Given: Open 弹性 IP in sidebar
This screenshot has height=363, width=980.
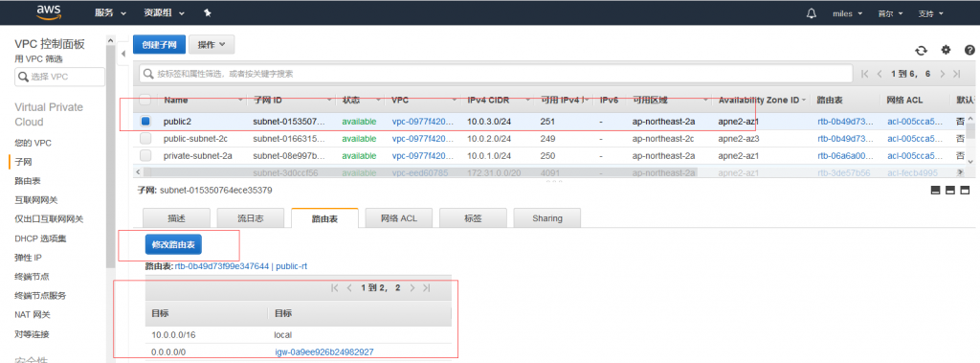Looking at the screenshot, I should 28,258.
